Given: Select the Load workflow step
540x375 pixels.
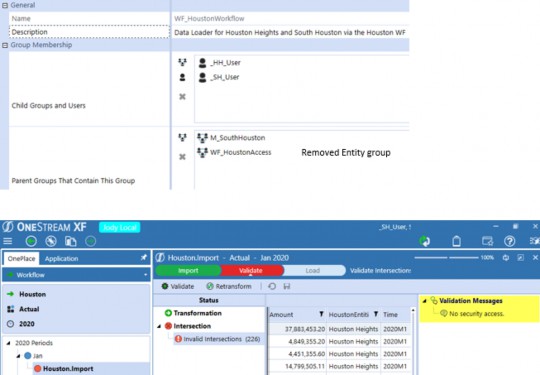Looking at the screenshot, I should click(313, 271).
